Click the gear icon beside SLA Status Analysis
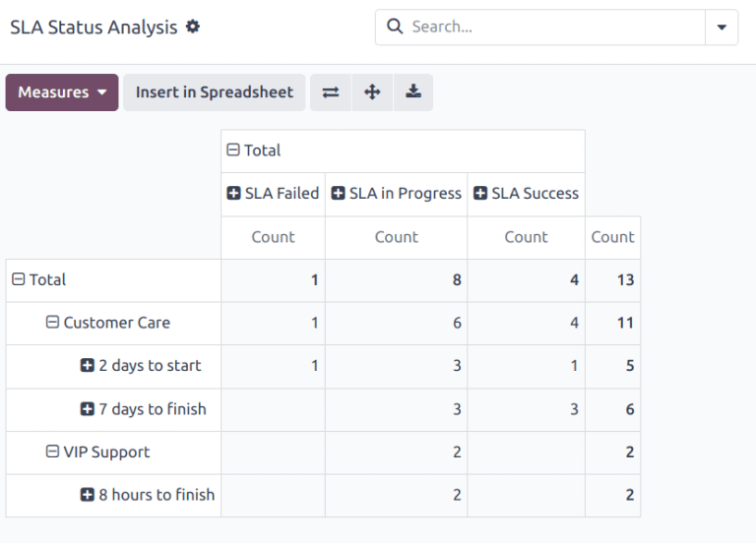The width and height of the screenshot is (756, 543). click(193, 28)
